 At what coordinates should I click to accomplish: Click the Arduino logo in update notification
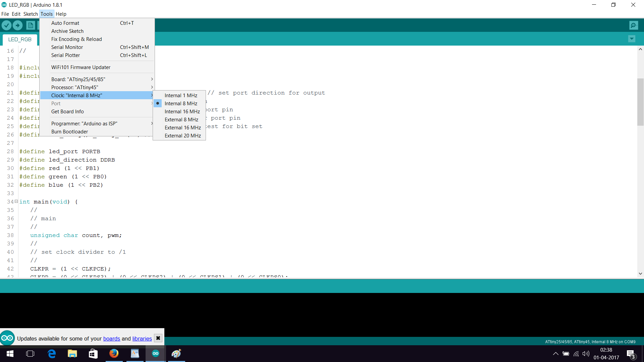click(7, 338)
